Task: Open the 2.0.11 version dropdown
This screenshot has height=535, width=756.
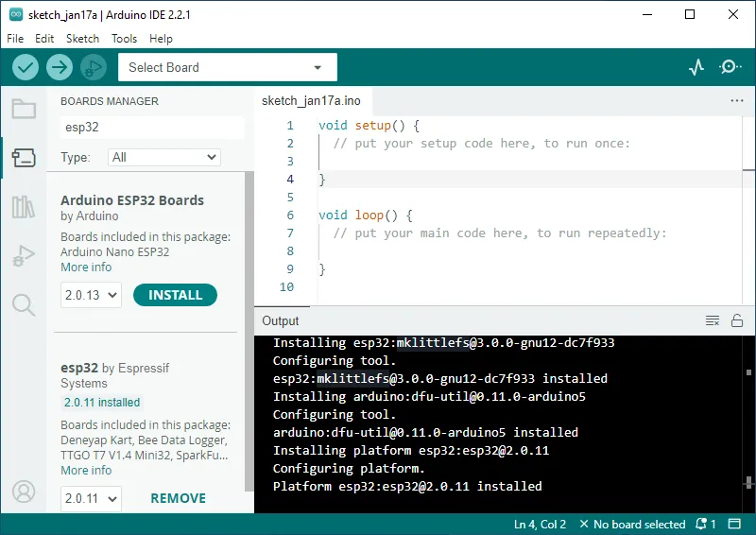Action: 91,498
